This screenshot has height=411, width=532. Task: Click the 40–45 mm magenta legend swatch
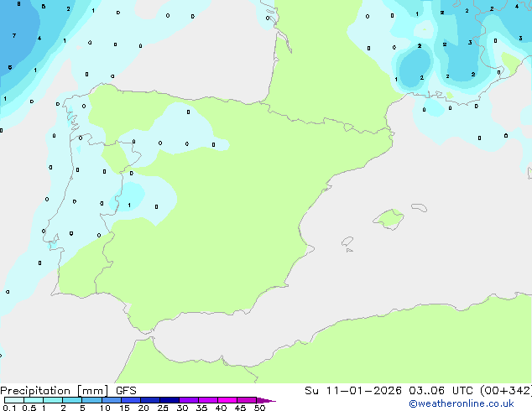(x=227, y=400)
